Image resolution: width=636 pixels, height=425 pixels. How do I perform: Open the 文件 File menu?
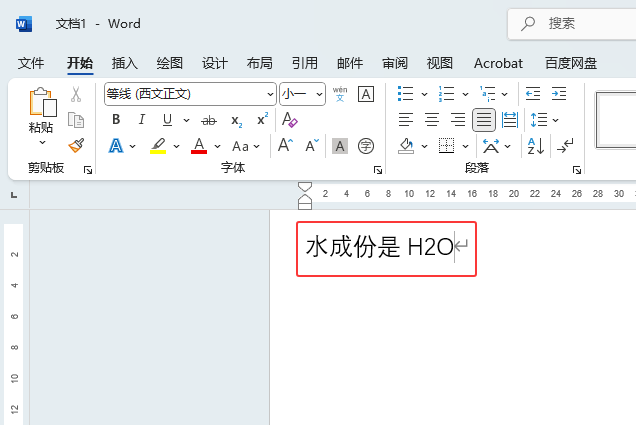click(x=31, y=63)
